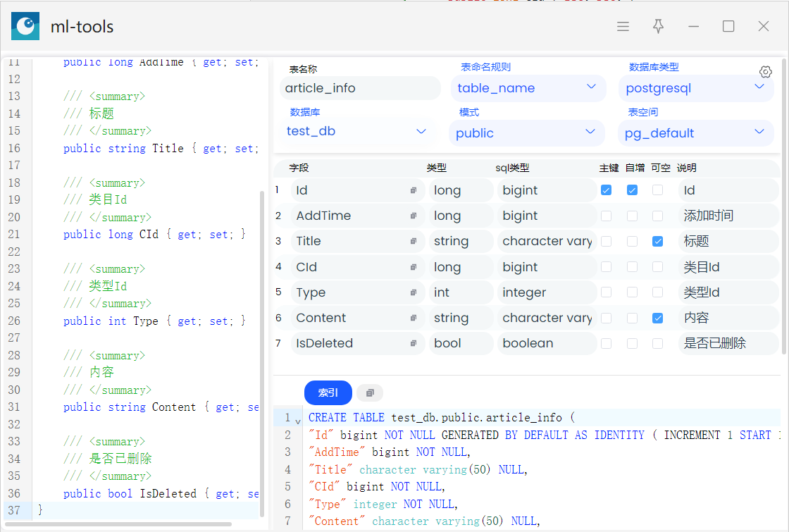Disable auto-increment checkbox for Id row
This screenshot has height=532, width=789.
[632, 190]
